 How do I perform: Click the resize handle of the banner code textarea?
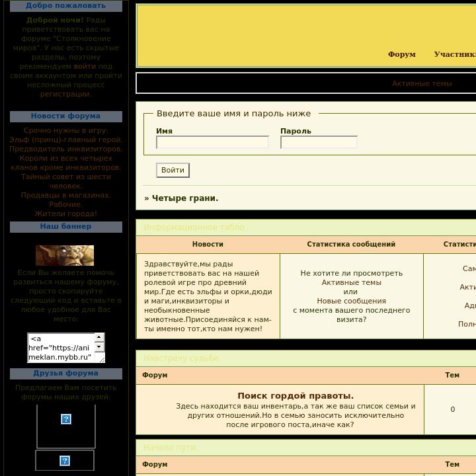click(102, 359)
